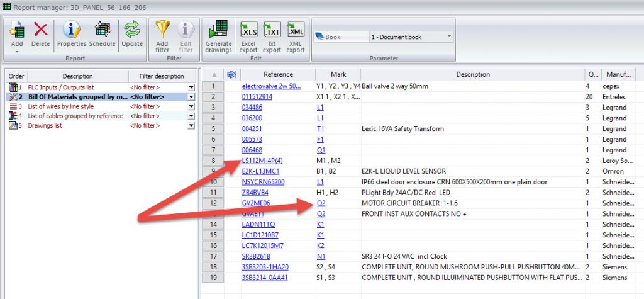The image size is (644, 299).
Task: Add a filter
Action: [162, 37]
